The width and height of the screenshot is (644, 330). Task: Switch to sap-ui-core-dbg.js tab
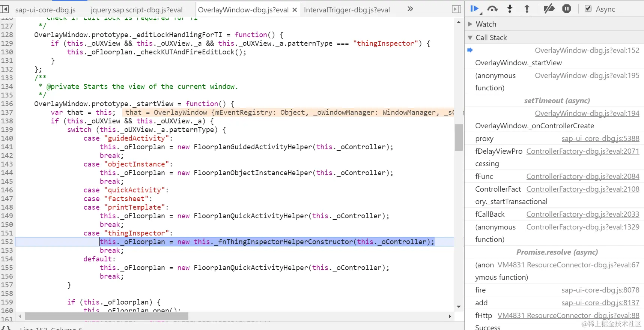[45, 10]
